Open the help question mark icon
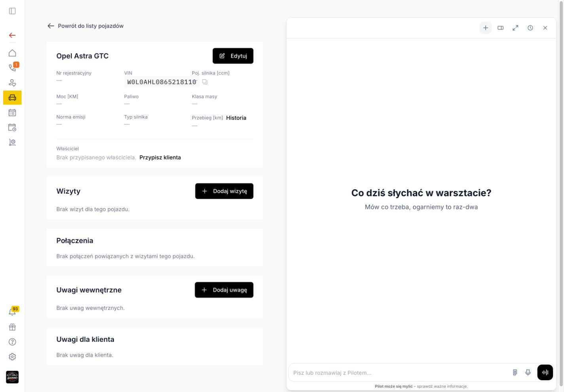 coord(12,342)
